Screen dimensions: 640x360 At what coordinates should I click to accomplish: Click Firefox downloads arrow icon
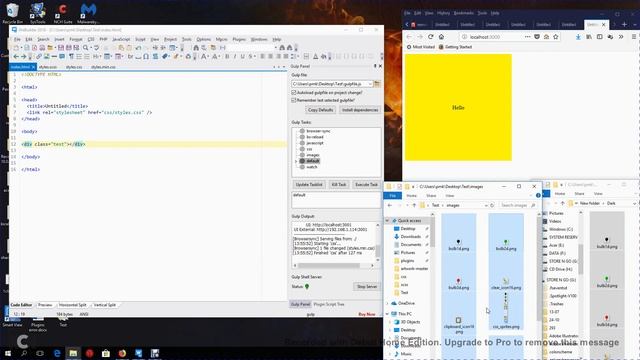(578, 37)
